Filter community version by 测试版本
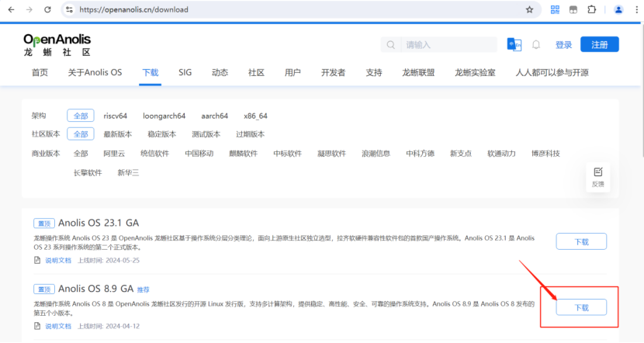Viewport: 644px width, 343px height. 206,134
